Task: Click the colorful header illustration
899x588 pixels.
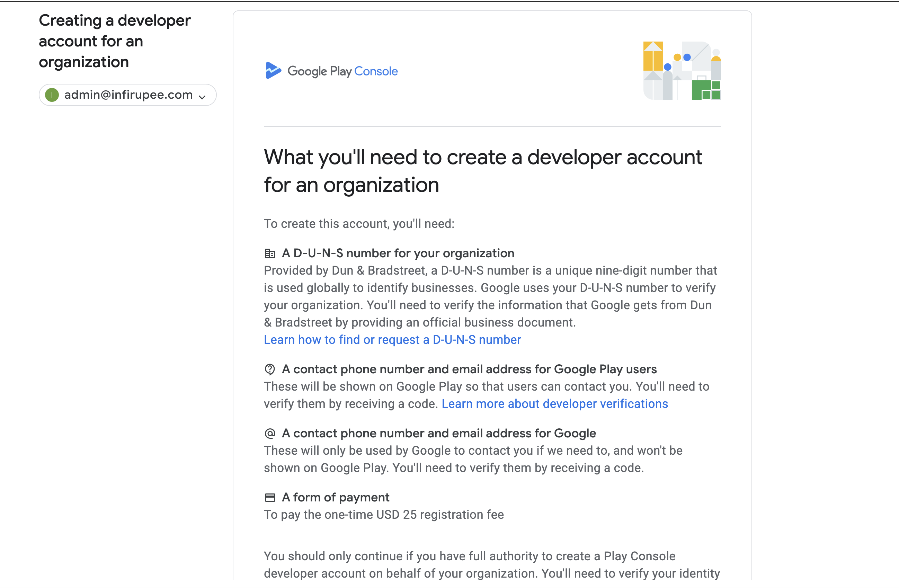Action: pyautogui.click(x=682, y=71)
